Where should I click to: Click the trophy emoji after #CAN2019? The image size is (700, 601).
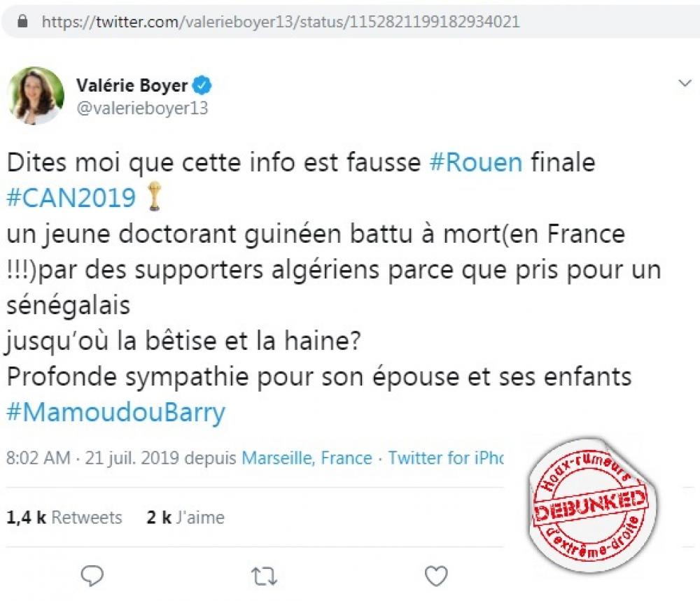[x=154, y=197]
